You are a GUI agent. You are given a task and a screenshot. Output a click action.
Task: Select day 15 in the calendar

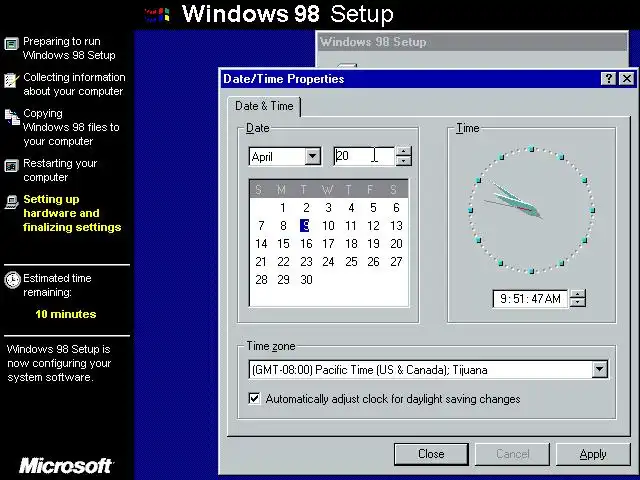[283, 244]
